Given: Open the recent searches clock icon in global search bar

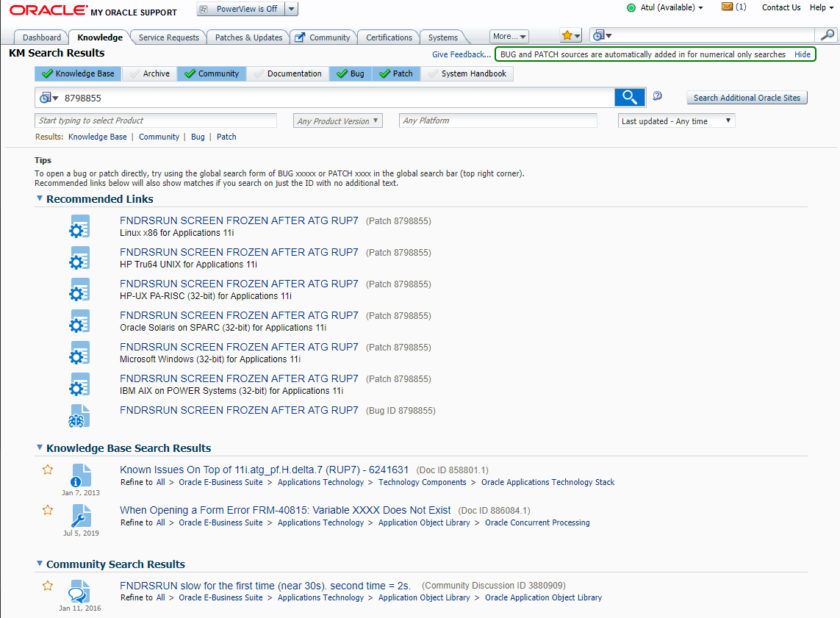Looking at the screenshot, I should coord(602,35).
